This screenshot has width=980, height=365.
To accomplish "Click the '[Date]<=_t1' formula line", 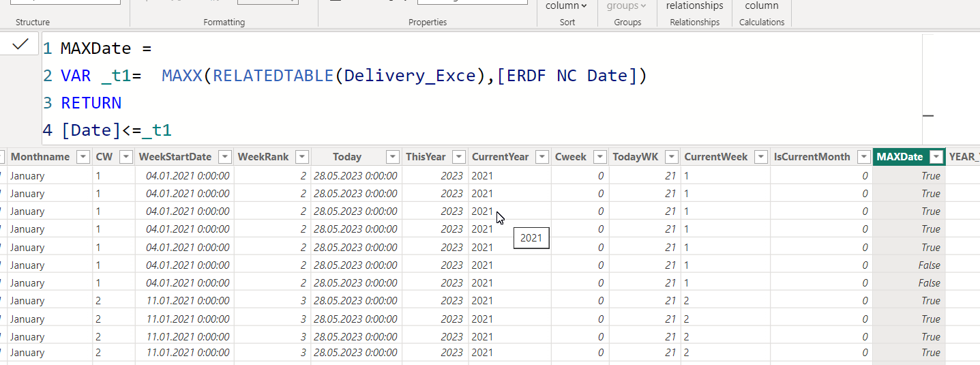I will click(116, 130).
